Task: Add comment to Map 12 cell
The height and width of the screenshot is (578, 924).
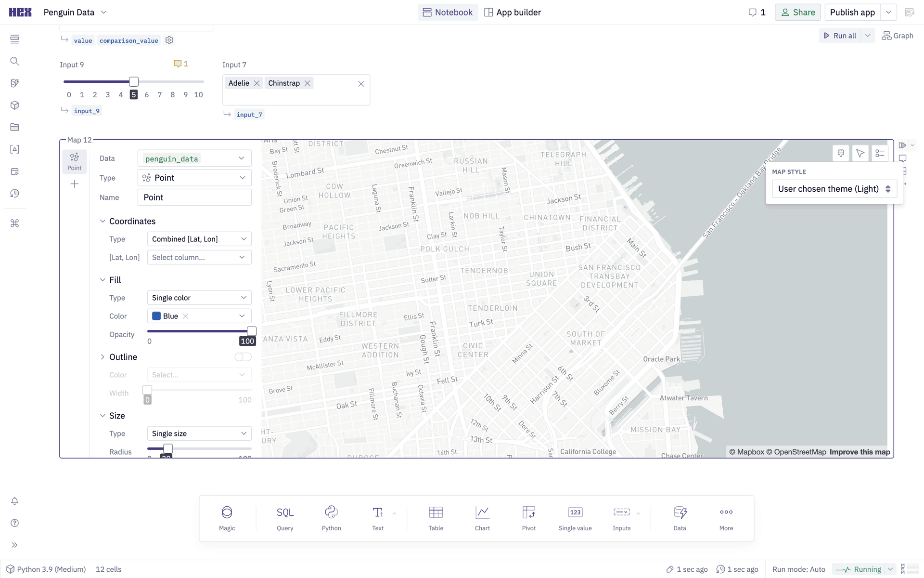Action: 902,158
